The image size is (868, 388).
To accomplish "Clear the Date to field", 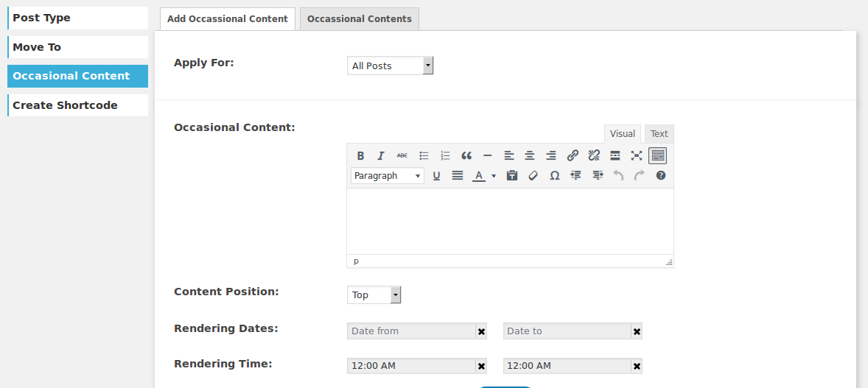I will tap(637, 331).
